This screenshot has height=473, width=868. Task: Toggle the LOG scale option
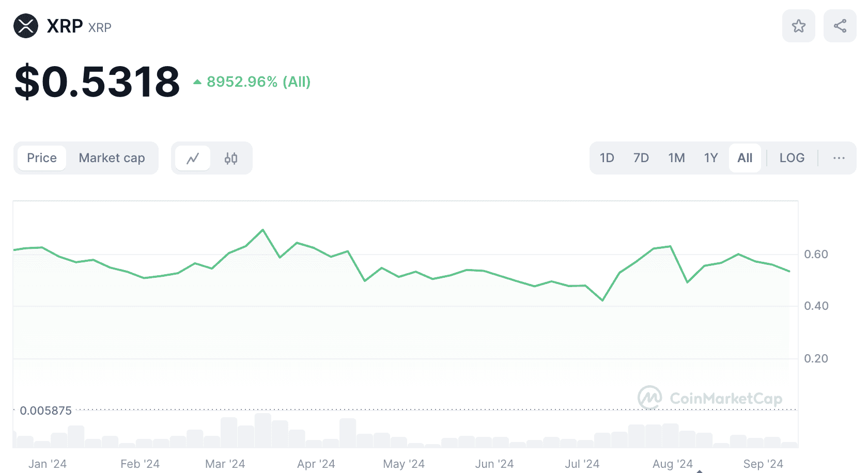point(792,158)
